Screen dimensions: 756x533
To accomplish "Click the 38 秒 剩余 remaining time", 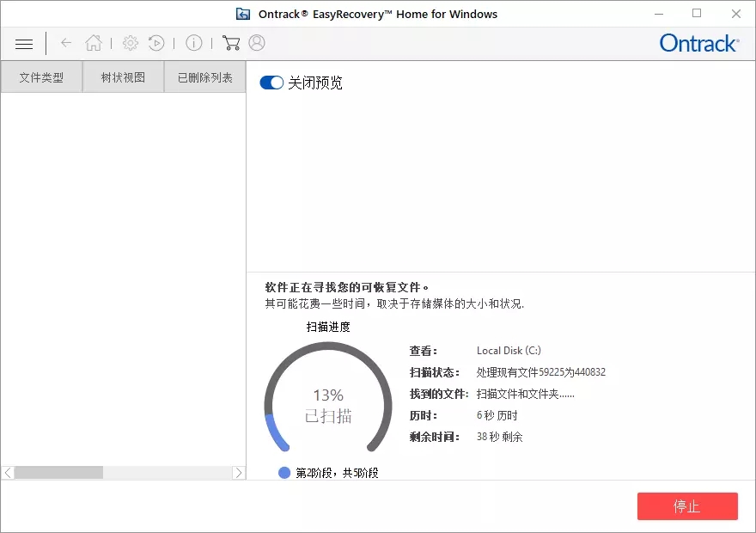I will click(x=499, y=437).
